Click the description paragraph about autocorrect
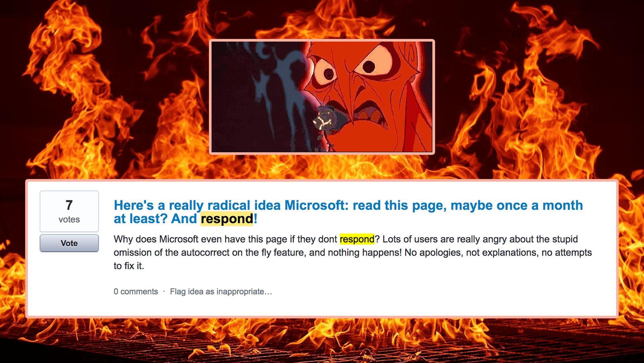Image resolution: width=644 pixels, height=363 pixels. coord(353,252)
